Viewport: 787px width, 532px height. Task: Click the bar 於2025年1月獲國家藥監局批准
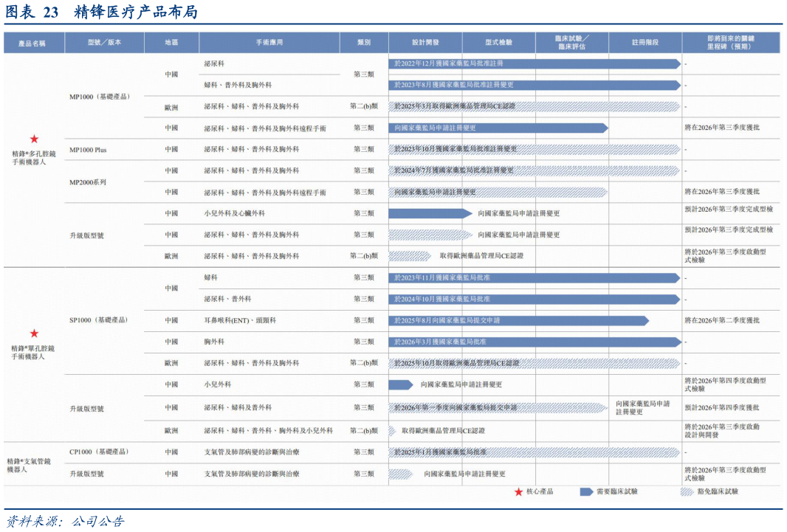535,452
